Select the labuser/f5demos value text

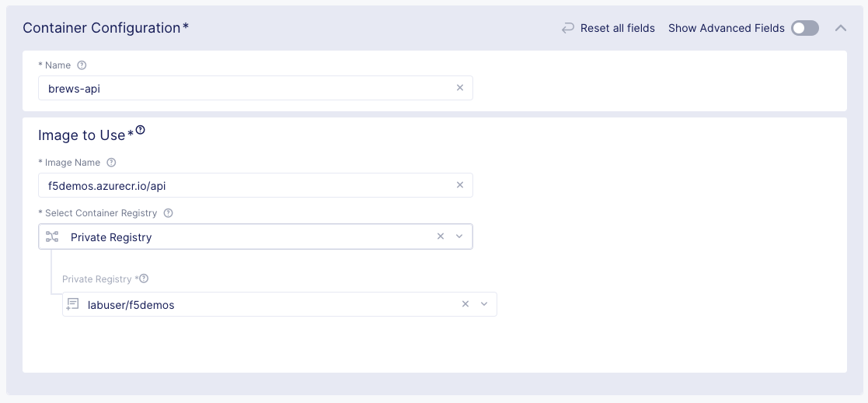(x=131, y=305)
